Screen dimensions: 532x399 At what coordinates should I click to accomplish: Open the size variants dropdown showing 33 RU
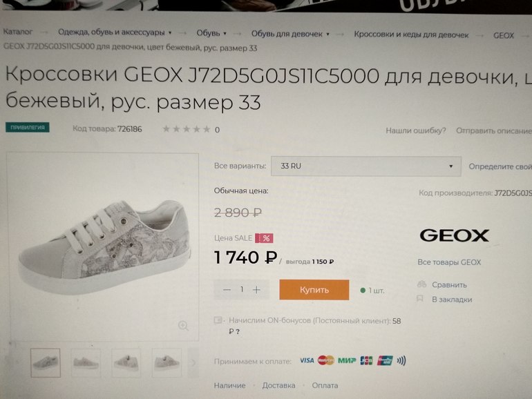[x=365, y=166]
